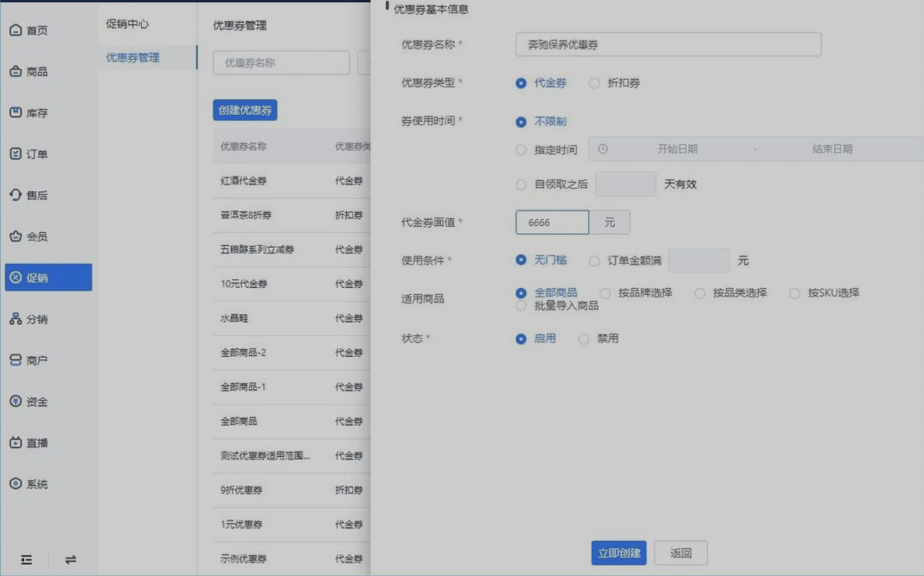Open the 商品 products sidebar icon
924x576 pixels.
click(16, 71)
